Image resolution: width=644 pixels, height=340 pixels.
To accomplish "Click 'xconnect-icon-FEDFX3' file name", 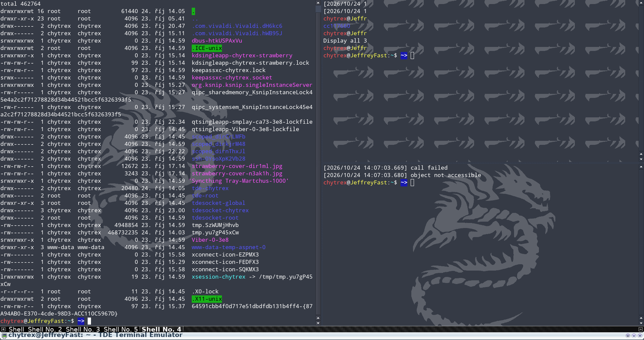I will tap(225, 262).
